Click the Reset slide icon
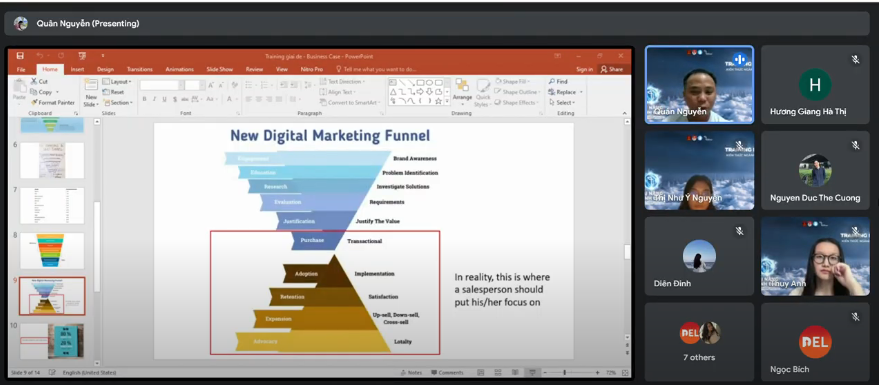Viewport: 879px width, 385px height. point(106,92)
